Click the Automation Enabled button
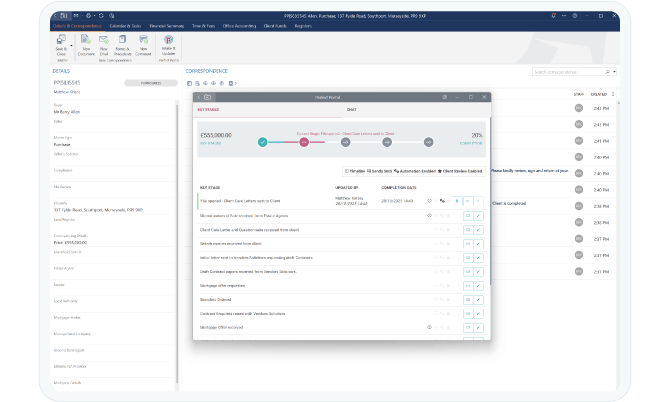670x402 pixels. tap(416, 171)
